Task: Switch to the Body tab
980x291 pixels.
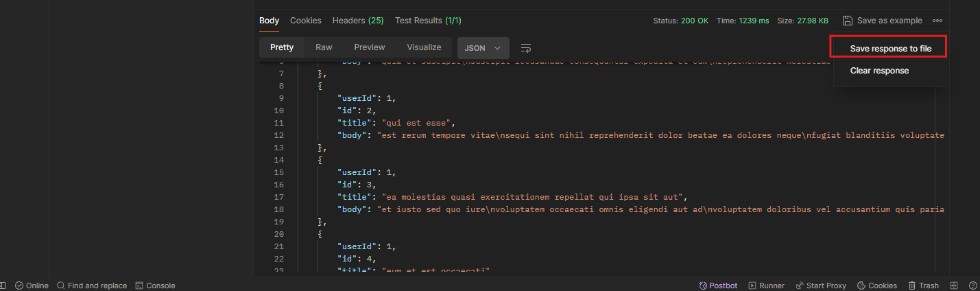Action: pos(269,21)
